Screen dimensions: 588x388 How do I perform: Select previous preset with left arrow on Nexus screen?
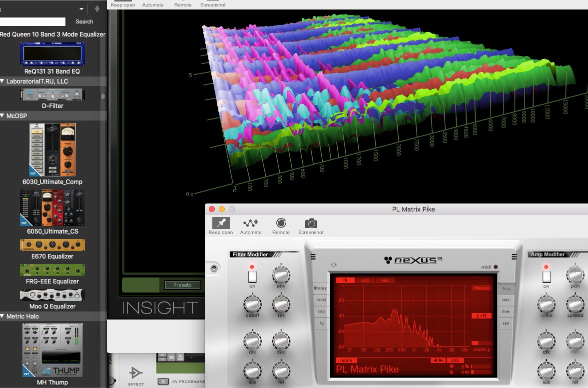tap(435, 360)
